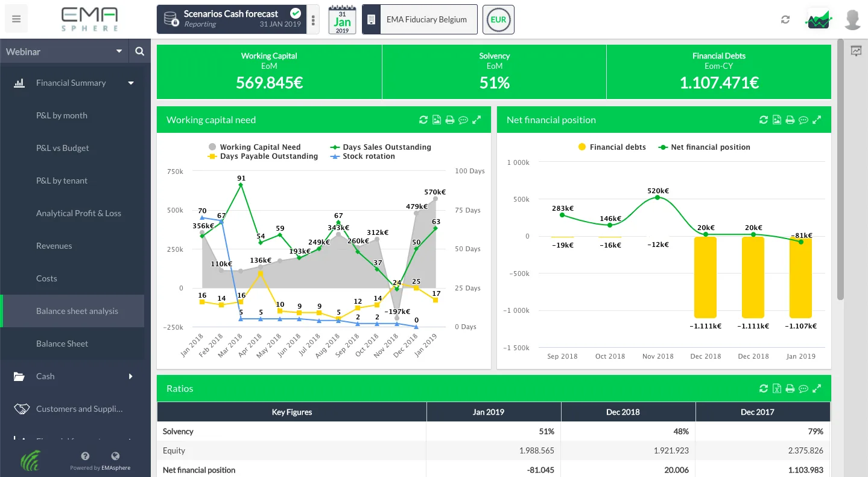Open Analytical Profit & Loss report
The height and width of the screenshot is (477, 868).
(x=78, y=213)
